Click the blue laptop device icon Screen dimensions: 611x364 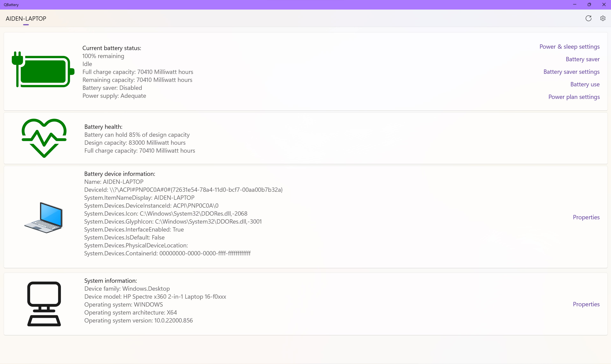point(44,217)
